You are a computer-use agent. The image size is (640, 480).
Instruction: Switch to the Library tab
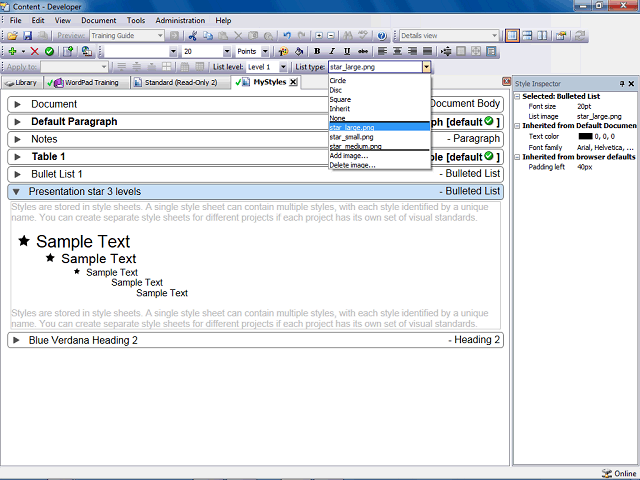click(21, 82)
